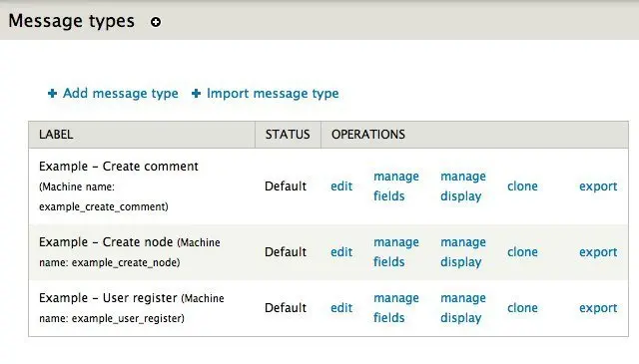This screenshot has height=364, width=639.
Task: Export the Example – Create comment type
Action: coord(598,186)
